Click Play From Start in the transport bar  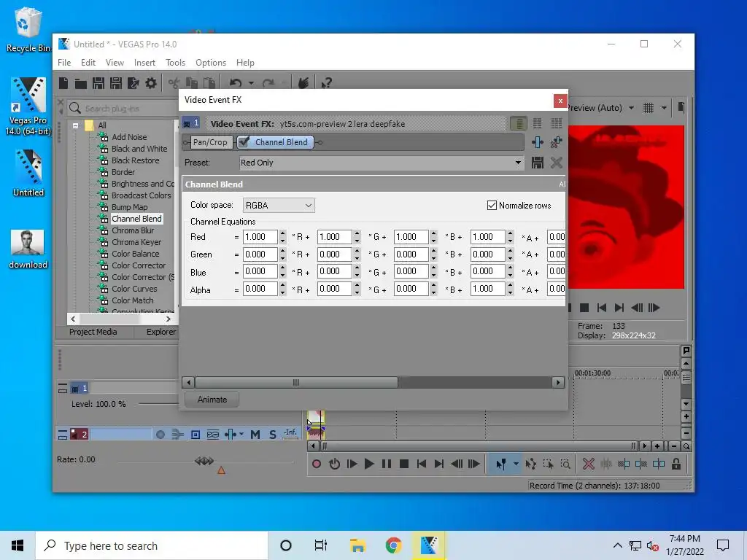pos(352,464)
